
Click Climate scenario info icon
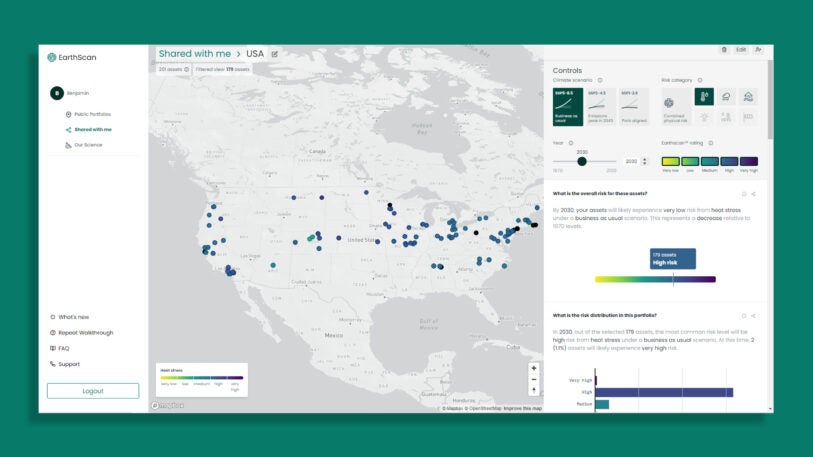point(600,80)
